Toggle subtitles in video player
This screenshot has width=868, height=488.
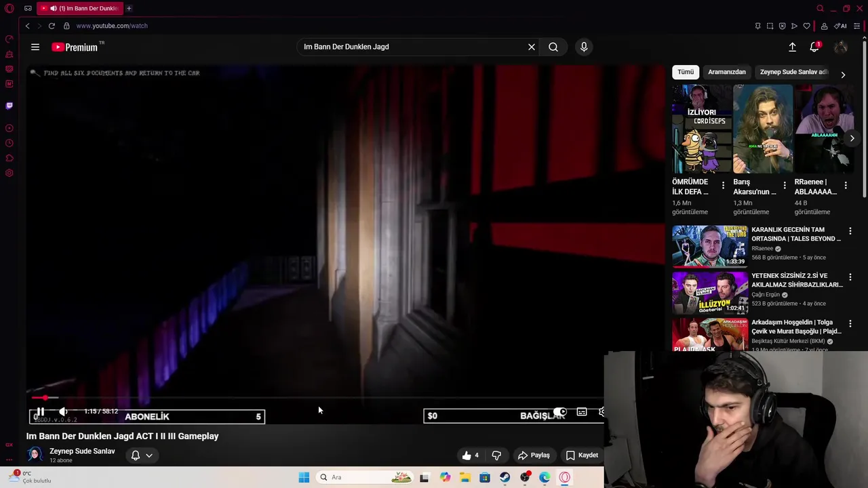pos(582,411)
